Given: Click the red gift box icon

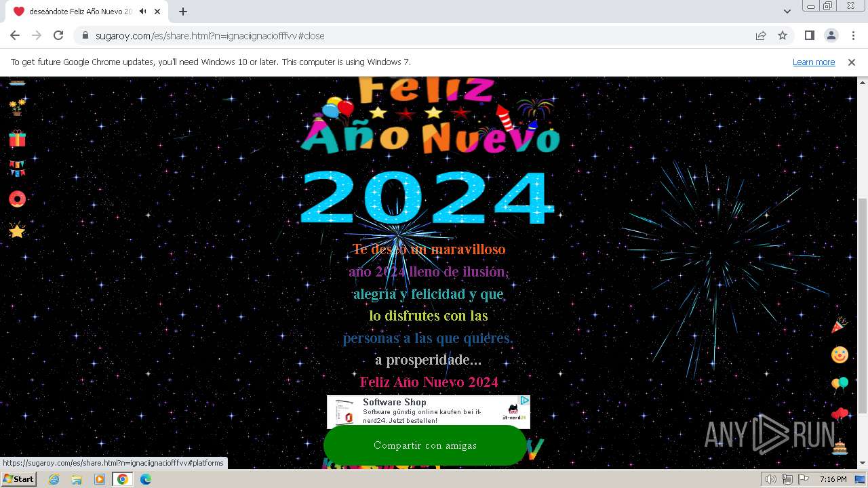Looking at the screenshot, I should (17, 138).
